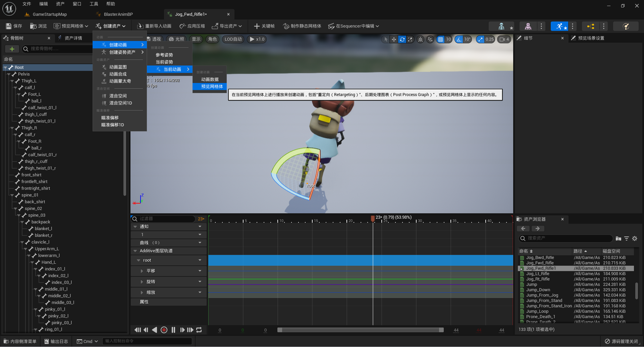Viewport: 644px width, 347px height.
Task: Toggle scale snapping icon
Action: click(x=480, y=39)
